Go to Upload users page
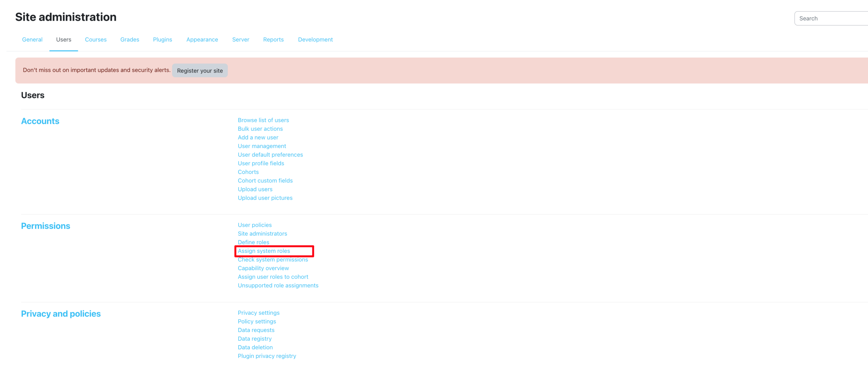This screenshot has width=868, height=368. (255, 189)
